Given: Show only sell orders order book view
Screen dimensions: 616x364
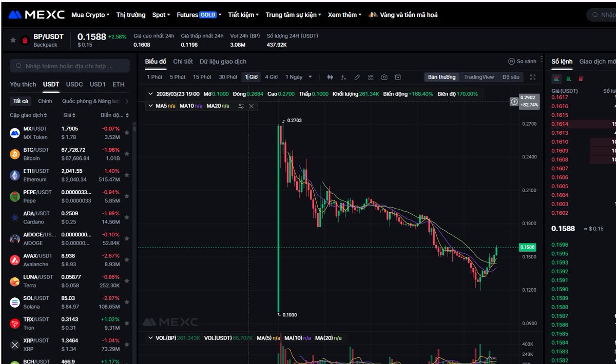Looking at the screenshot, I should (581, 78).
